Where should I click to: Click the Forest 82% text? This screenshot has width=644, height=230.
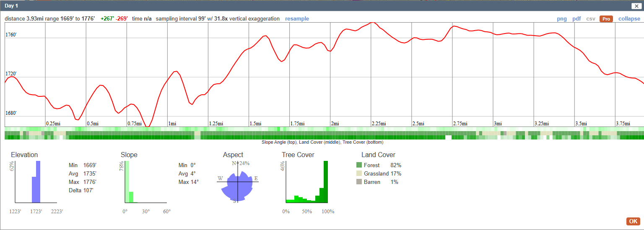click(382, 165)
